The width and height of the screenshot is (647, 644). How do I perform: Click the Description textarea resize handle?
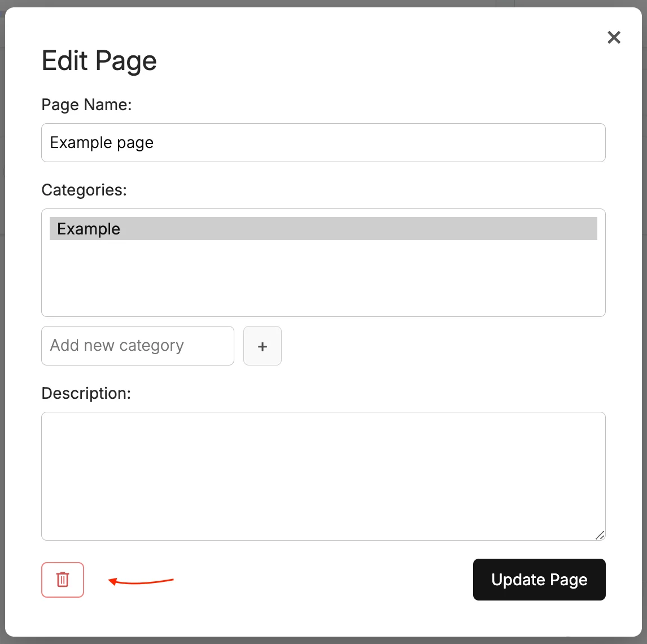pyautogui.click(x=600, y=536)
